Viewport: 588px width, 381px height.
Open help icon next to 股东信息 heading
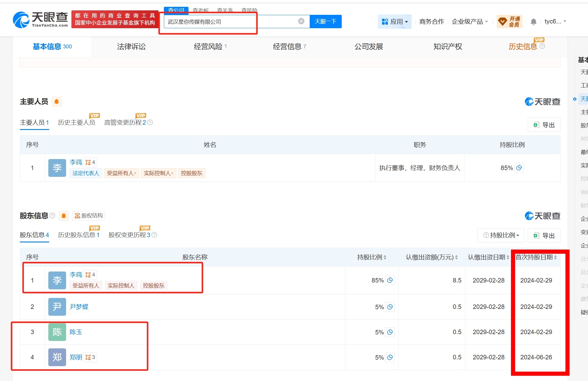(52, 215)
